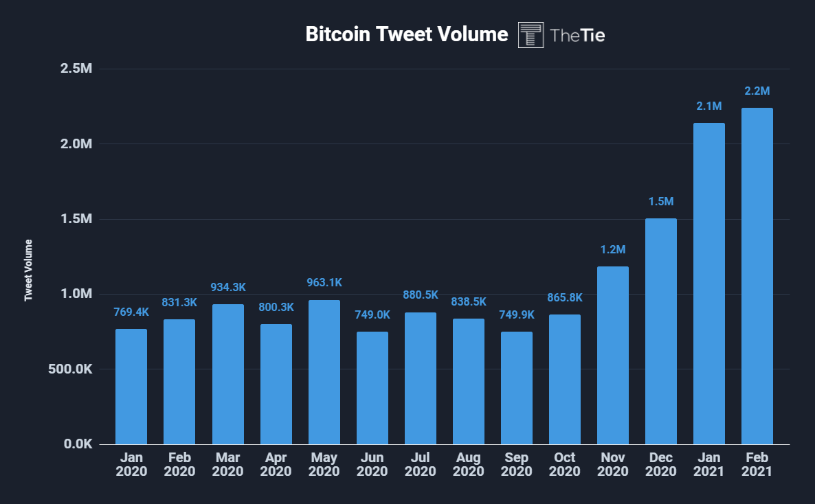Click the 963.1K data label
This screenshot has height=504, width=815.
point(324,283)
